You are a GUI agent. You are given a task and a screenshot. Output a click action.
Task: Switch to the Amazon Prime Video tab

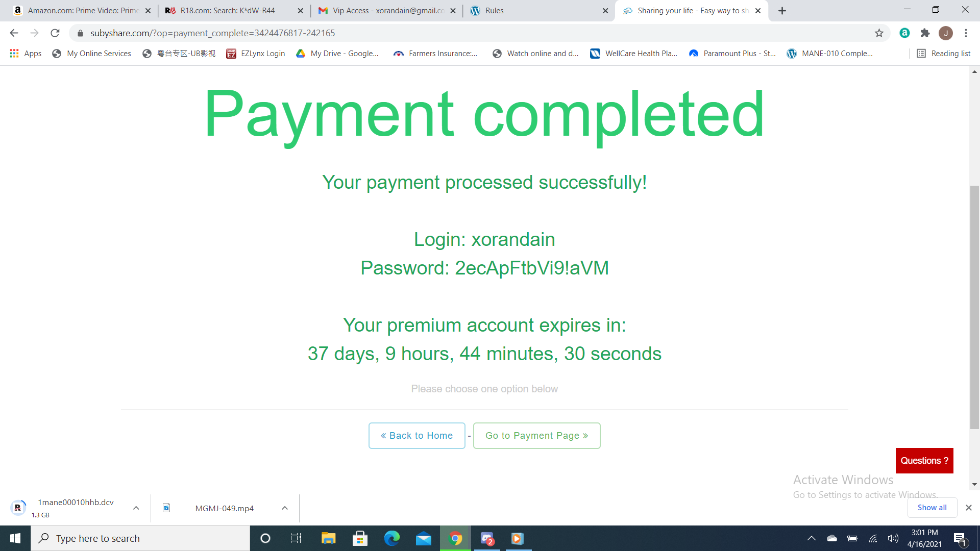point(82,11)
